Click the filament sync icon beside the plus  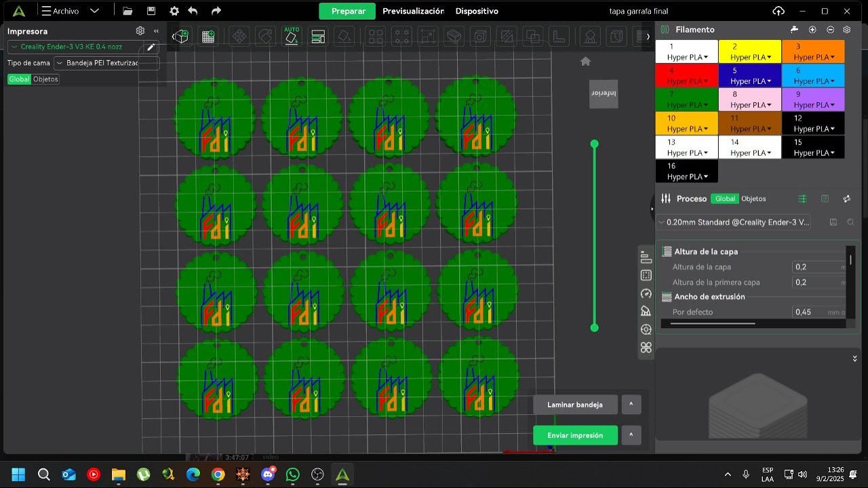tap(795, 30)
